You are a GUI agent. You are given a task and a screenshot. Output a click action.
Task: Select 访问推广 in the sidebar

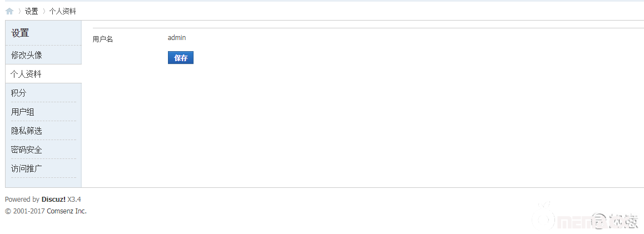27,168
